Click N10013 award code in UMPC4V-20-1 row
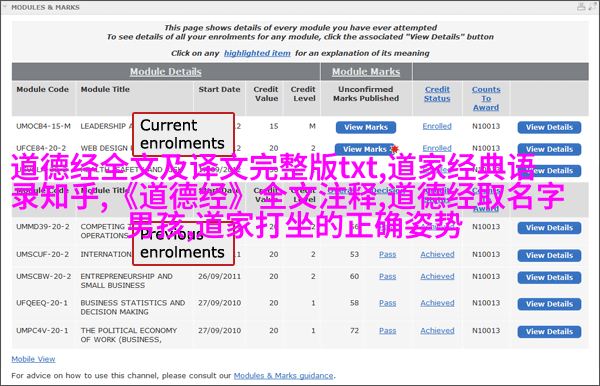 (486, 331)
